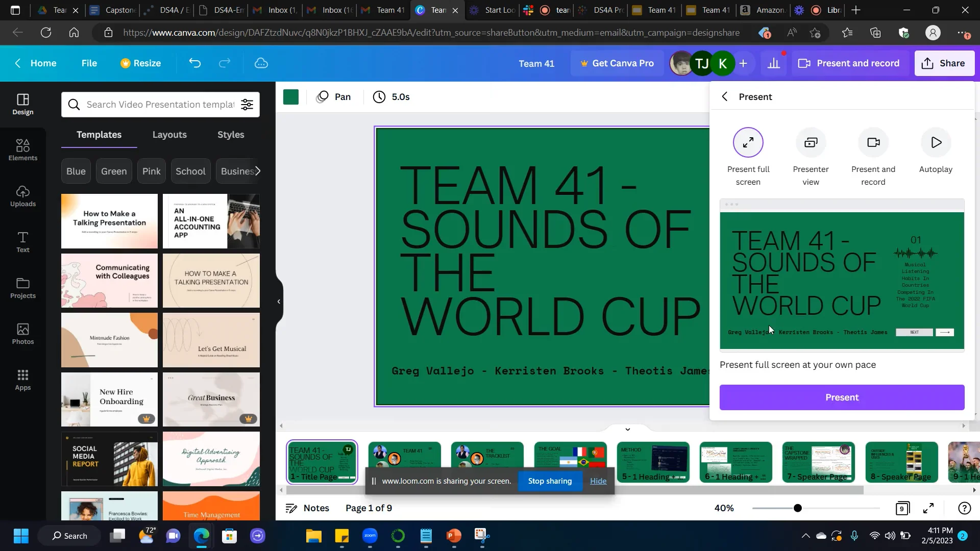Select the Present full screen option
Image resolution: width=980 pixels, height=551 pixels.
click(x=748, y=143)
